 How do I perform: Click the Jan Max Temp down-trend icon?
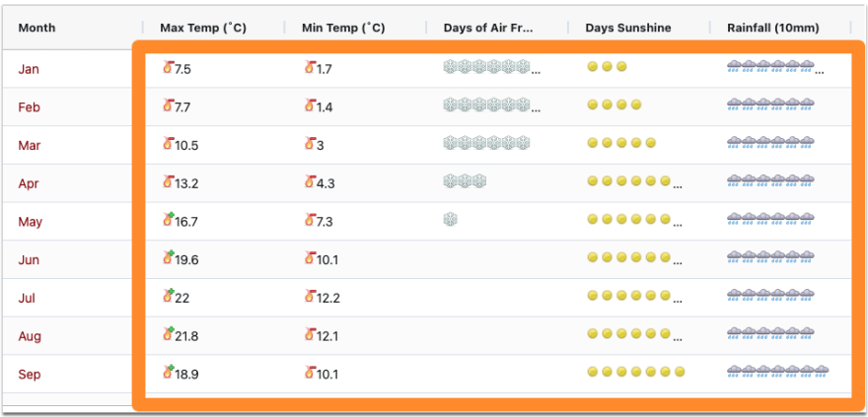(169, 67)
